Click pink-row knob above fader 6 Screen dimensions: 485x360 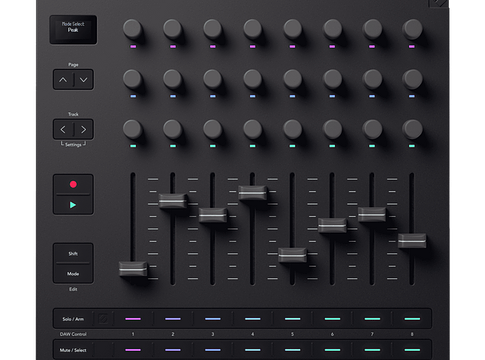[x=332, y=29]
